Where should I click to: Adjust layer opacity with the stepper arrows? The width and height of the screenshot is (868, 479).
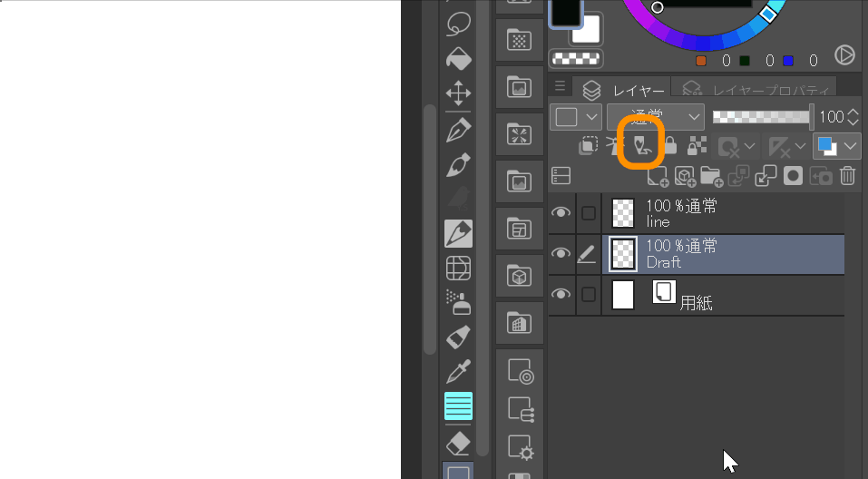coord(853,117)
